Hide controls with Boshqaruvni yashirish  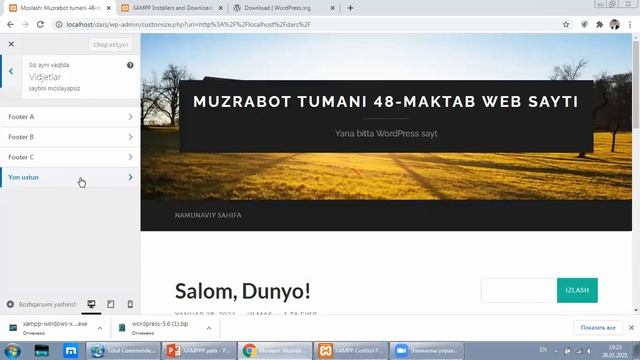[42, 304]
